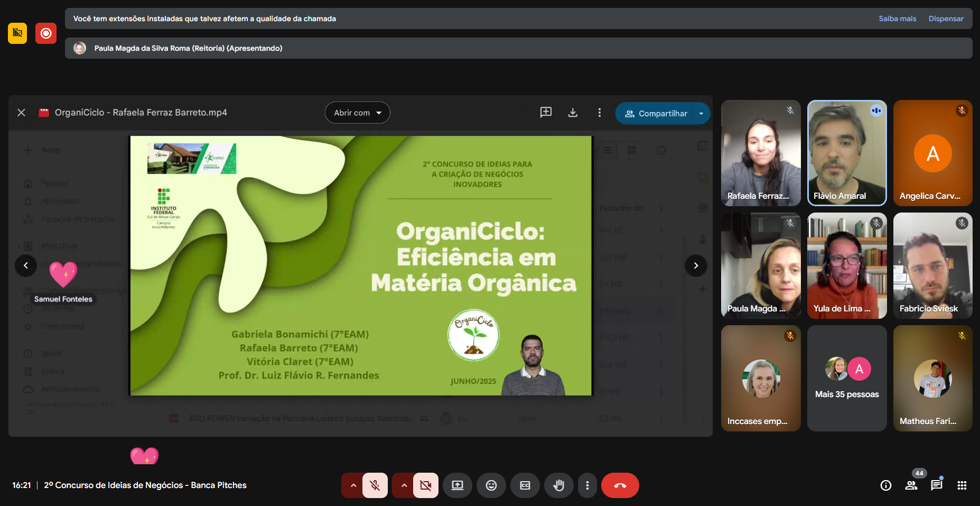Viewport: 980px width, 506px height.
Task: Open the participants list icon
Action: pos(911,485)
